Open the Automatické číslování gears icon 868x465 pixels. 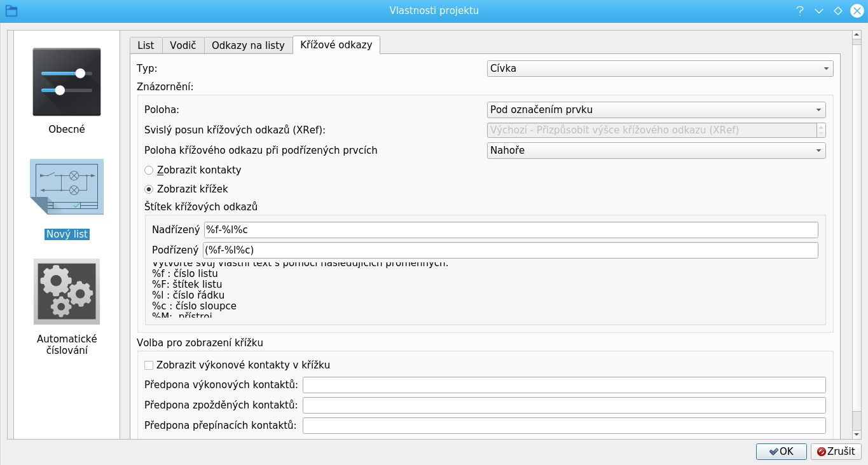(67, 292)
